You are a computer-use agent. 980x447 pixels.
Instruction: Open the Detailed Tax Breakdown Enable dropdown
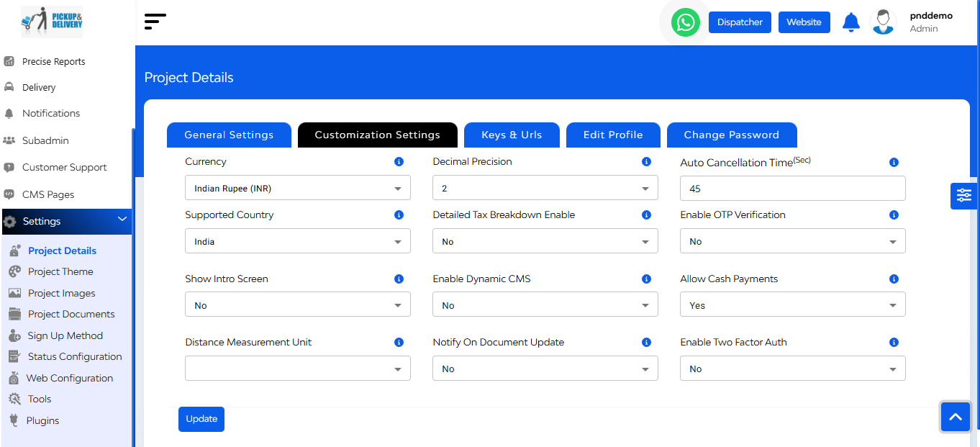[545, 241]
